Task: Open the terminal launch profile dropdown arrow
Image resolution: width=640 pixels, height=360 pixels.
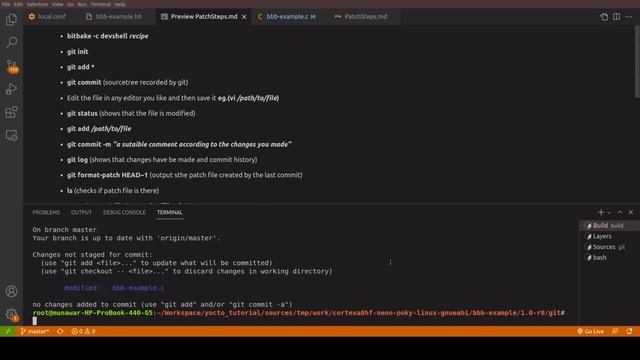Action: pos(609,213)
